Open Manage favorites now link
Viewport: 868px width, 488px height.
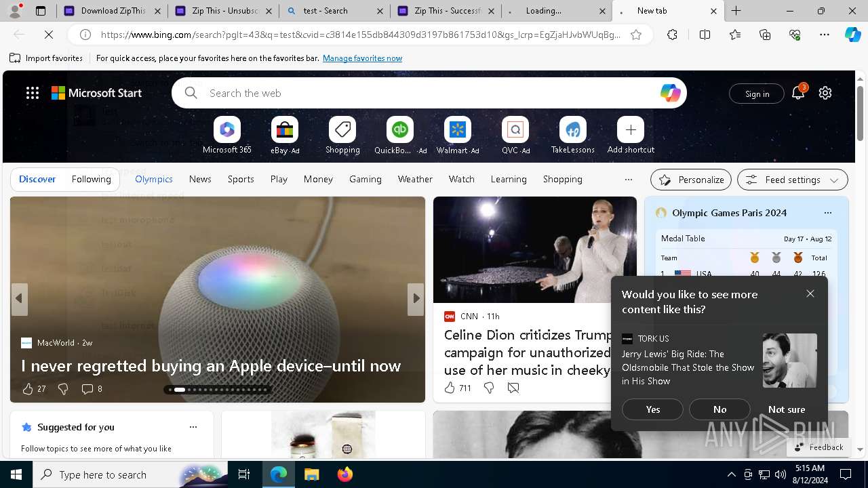(362, 58)
